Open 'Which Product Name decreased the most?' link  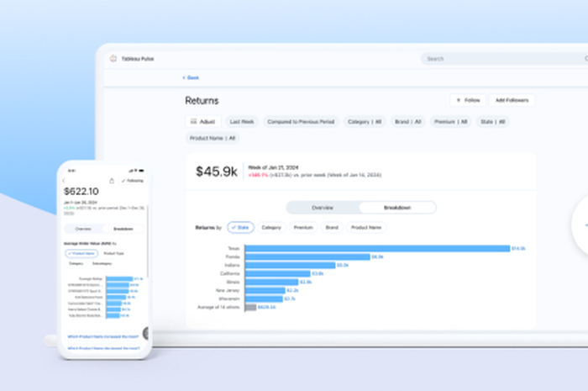click(x=103, y=348)
